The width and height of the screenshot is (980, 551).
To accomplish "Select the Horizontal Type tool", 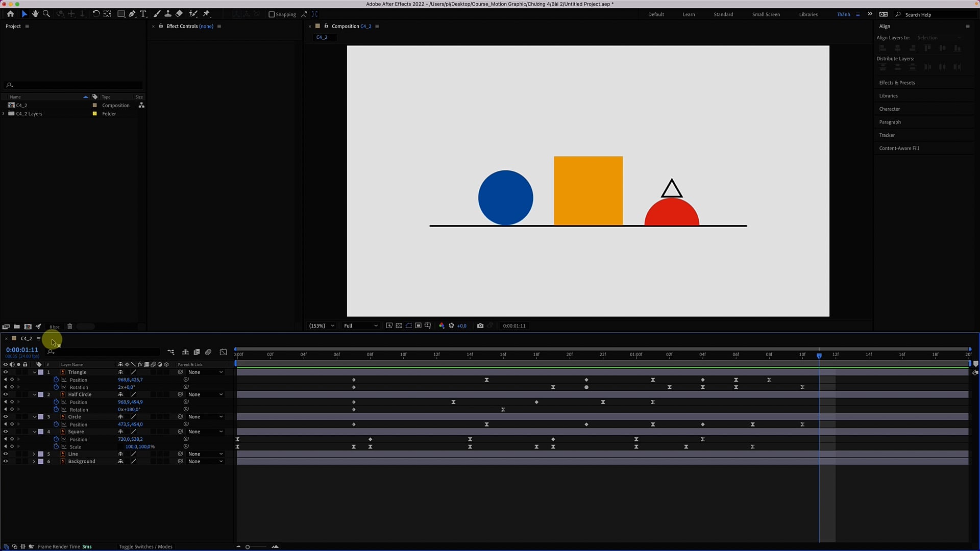I will pos(143,14).
